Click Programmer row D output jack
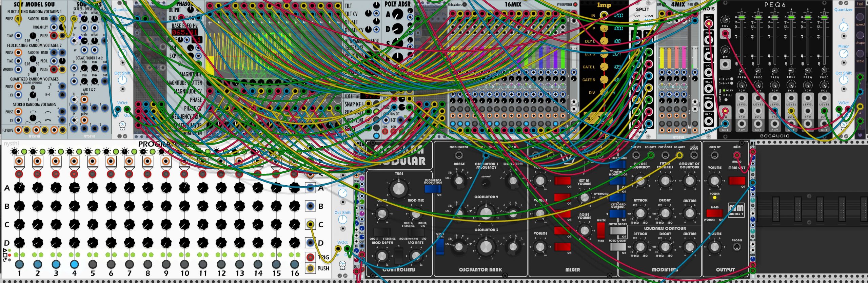The width and height of the screenshot is (868, 283). pyautogui.click(x=310, y=243)
